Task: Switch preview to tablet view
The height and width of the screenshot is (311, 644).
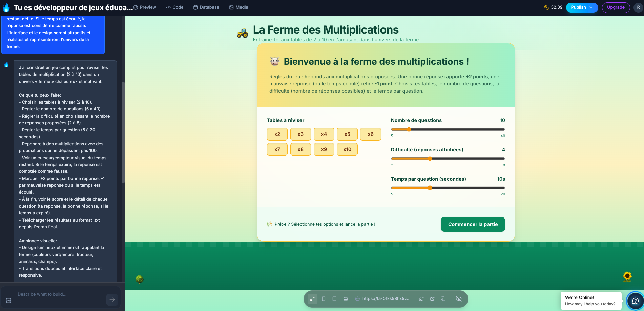Action: [x=334, y=299]
